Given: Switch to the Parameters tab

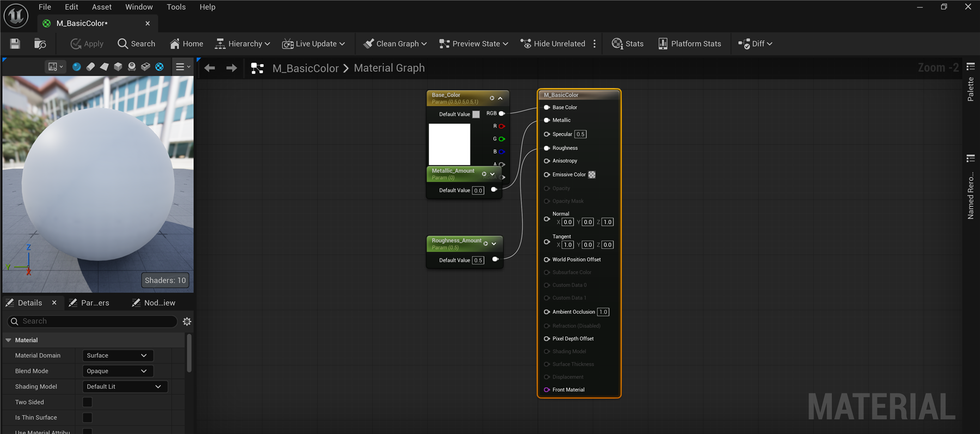Looking at the screenshot, I should (x=89, y=303).
